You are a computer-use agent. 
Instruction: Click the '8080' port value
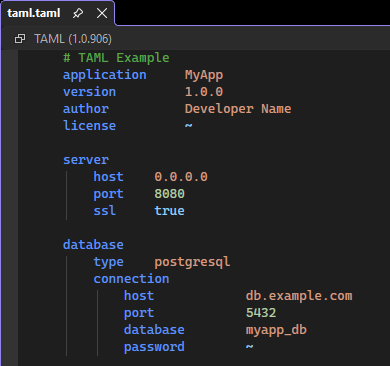(169, 194)
